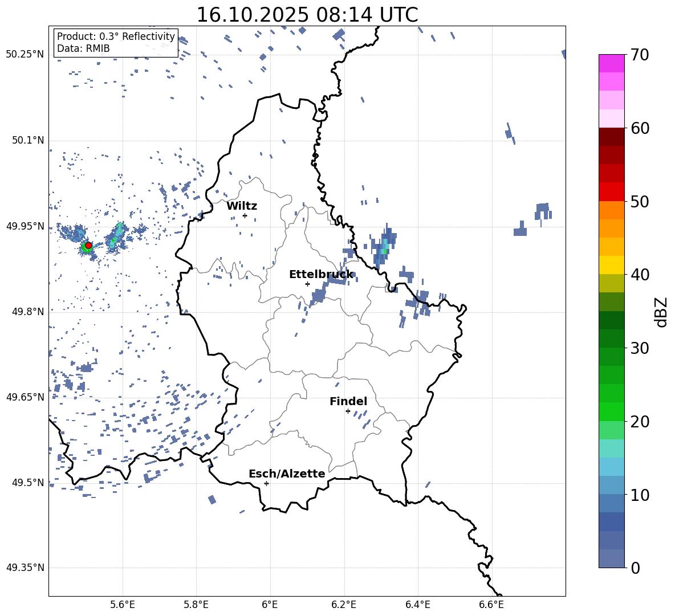Click the 49.8°N latitude label

pyautogui.click(x=28, y=312)
